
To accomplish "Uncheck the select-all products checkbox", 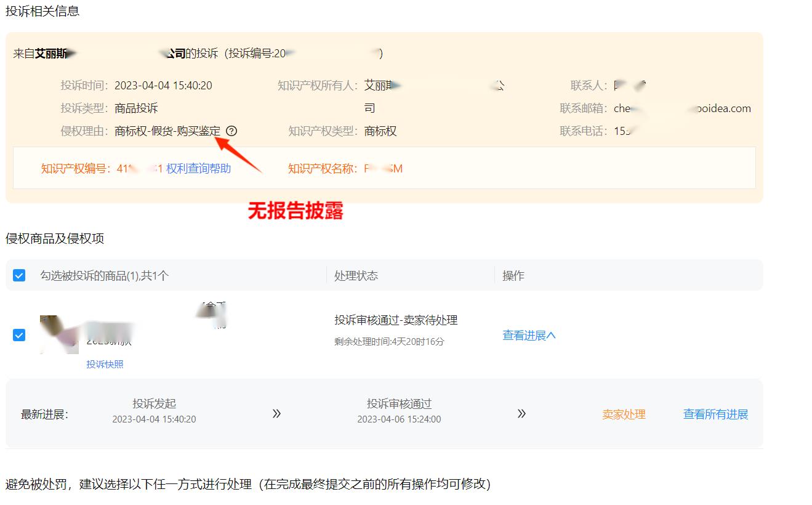I will pos(19,275).
